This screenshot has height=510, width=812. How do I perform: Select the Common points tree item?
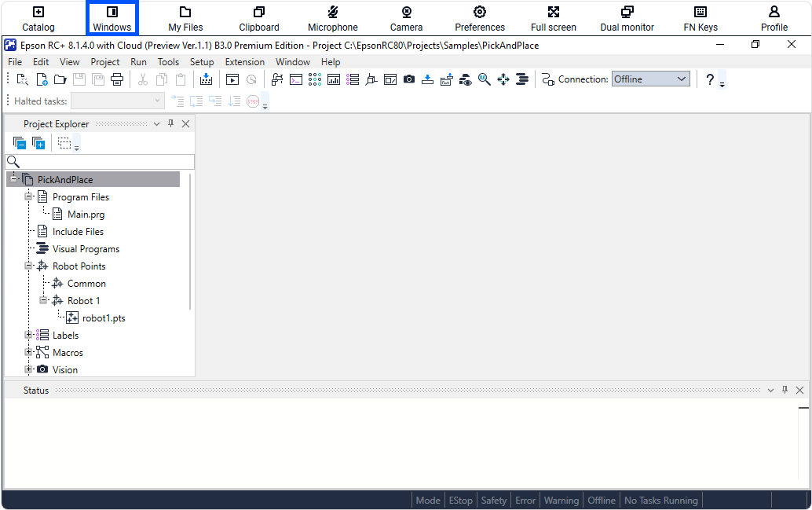86,284
